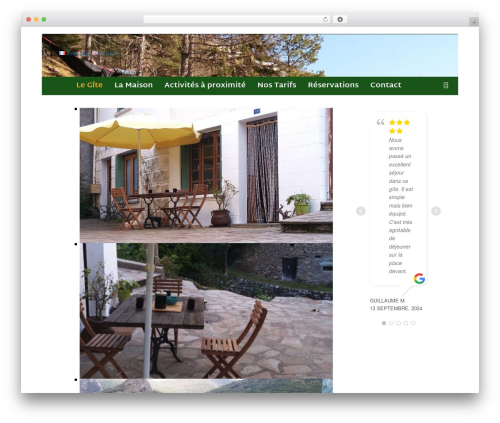
Task: Click the review date 13 SEPTEMBRE, 2024
Action: coord(396,308)
